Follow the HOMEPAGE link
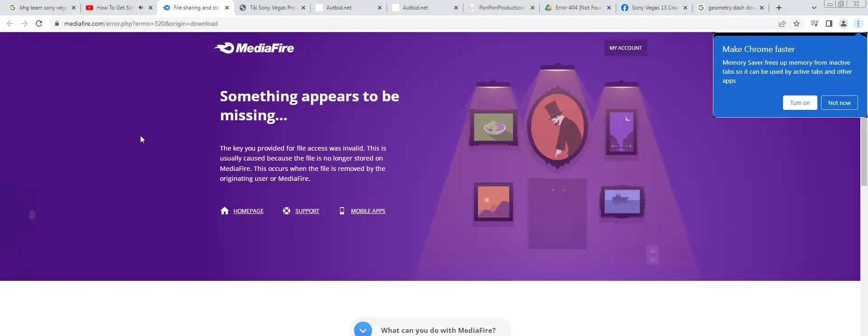This screenshot has height=336, width=868. tap(248, 211)
